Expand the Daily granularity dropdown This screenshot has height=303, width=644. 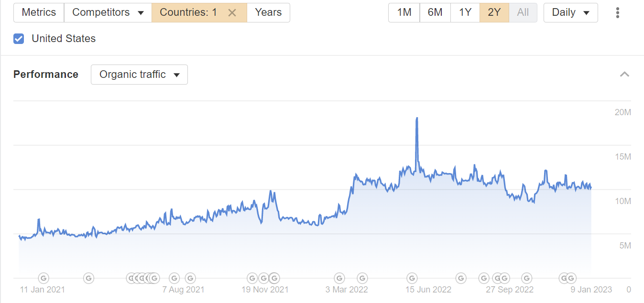point(570,12)
